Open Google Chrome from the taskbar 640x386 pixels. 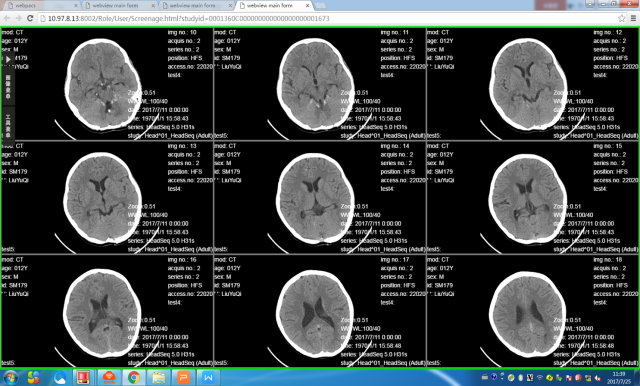133,377
